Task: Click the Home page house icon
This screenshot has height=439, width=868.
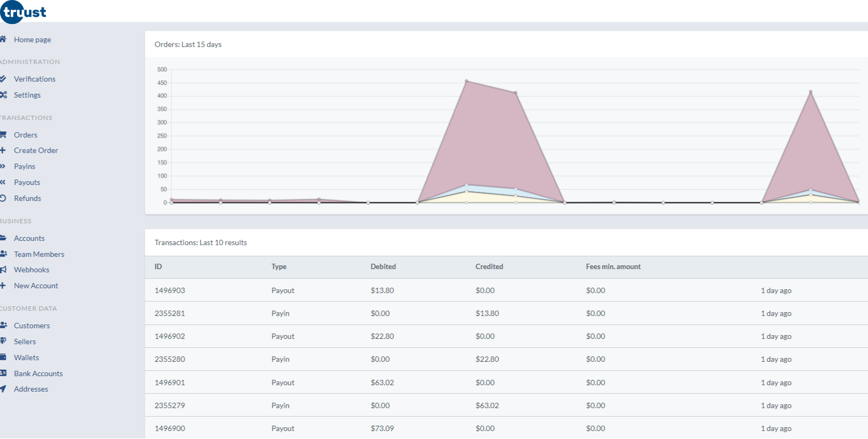Action: 3,39
